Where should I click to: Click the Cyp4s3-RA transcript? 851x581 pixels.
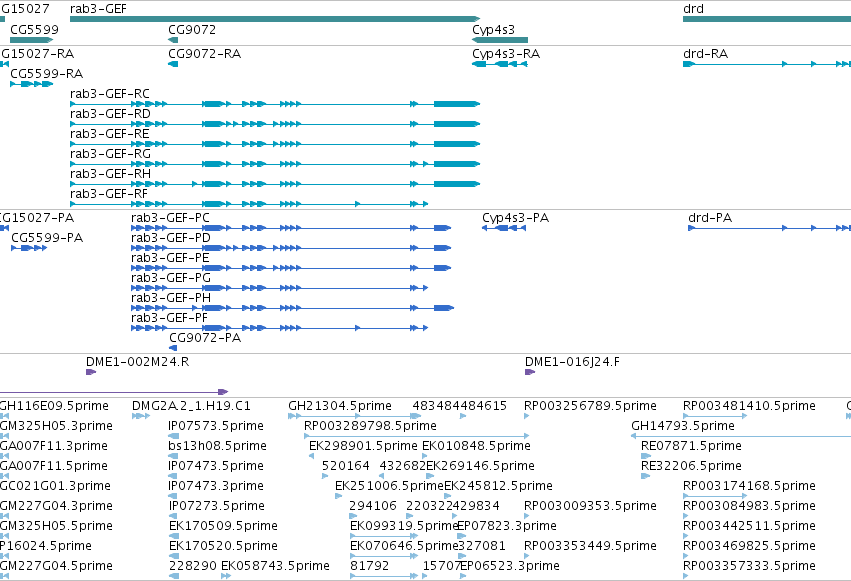500,64
